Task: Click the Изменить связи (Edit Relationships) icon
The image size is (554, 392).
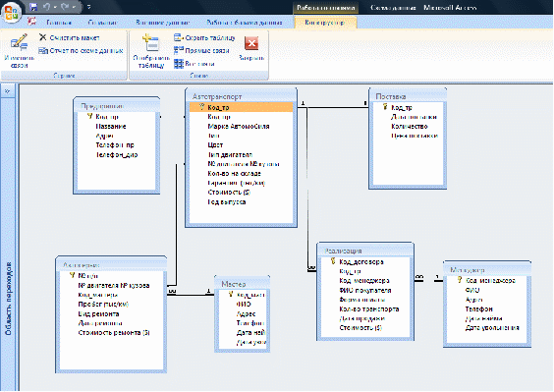Action: [19, 42]
